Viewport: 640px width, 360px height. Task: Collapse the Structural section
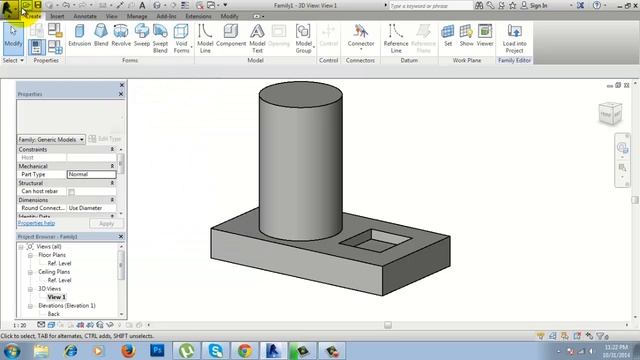coord(112,183)
